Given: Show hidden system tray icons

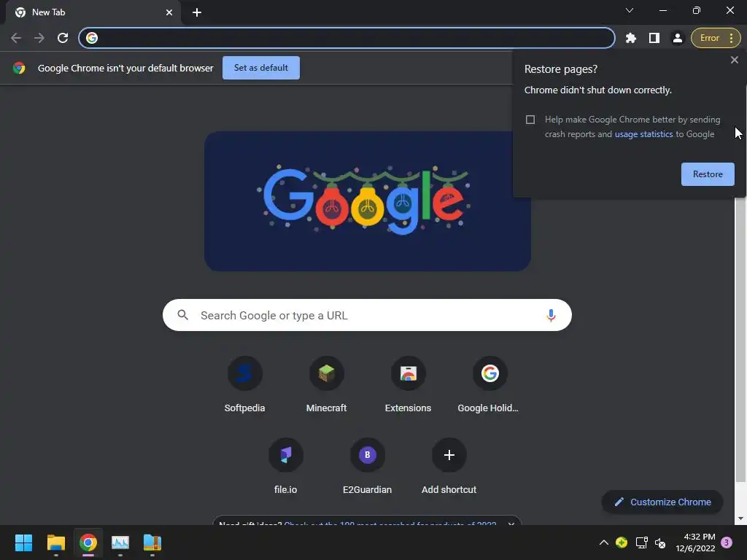Looking at the screenshot, I should (603, 542).
